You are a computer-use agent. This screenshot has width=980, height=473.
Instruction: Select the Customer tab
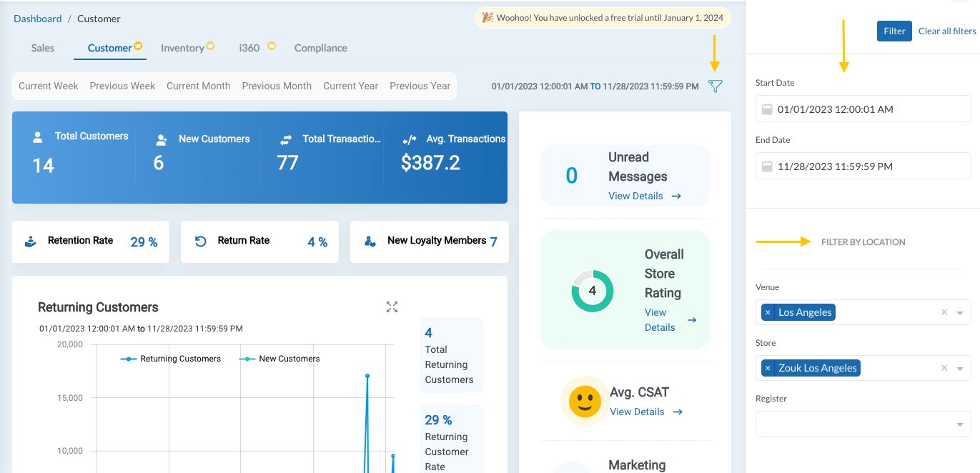(109, 48)
